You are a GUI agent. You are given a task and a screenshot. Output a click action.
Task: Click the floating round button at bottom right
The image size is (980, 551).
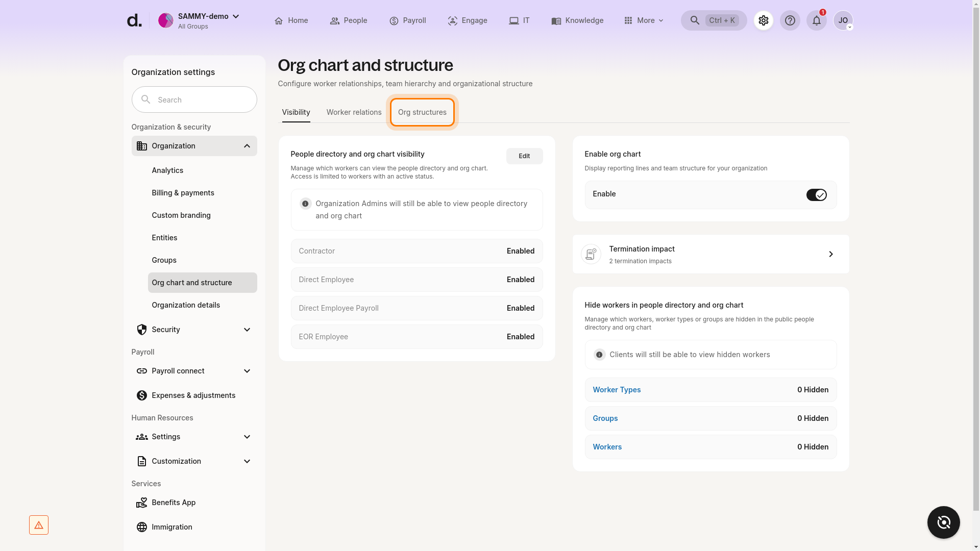pos(944,522)
